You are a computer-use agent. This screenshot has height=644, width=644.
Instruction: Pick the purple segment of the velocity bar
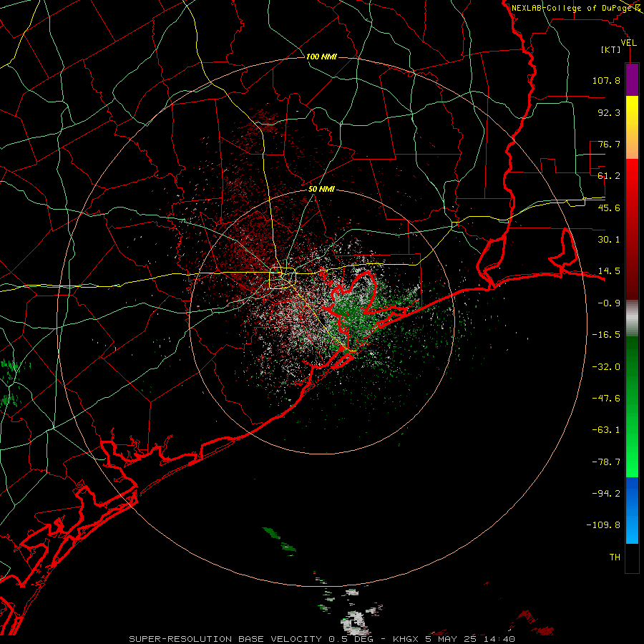click(632, 79)
